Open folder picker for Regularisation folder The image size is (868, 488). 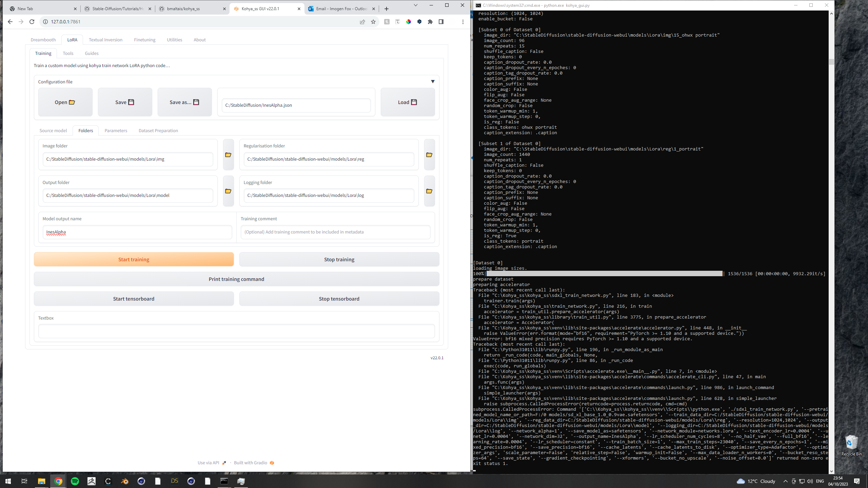click(x=429, y=155)
